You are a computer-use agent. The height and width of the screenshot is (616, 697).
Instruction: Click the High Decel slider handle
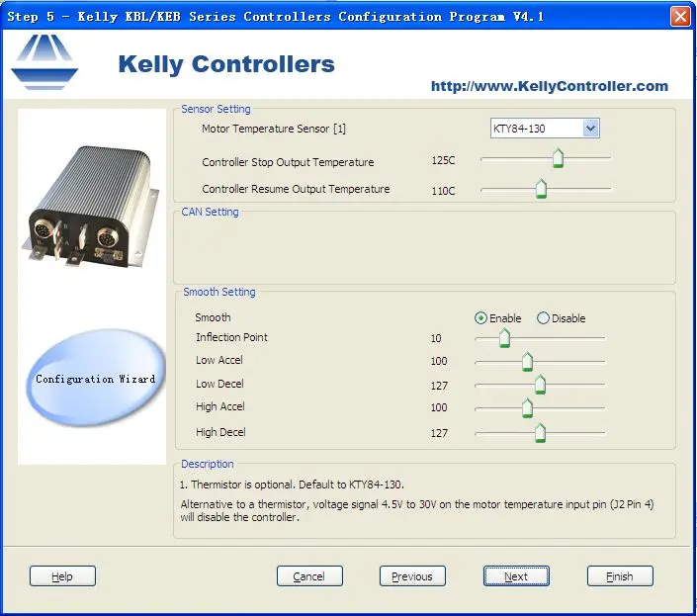click(540, 433)
